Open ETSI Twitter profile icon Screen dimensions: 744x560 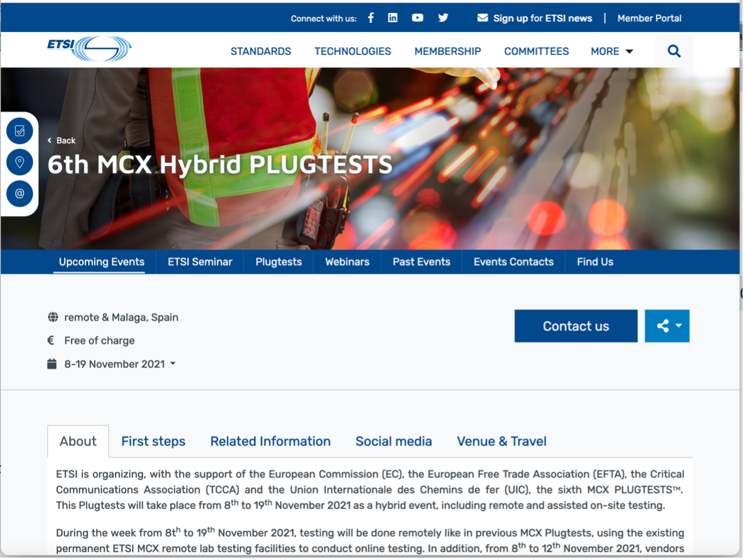pyautogui.click(x=443, y=18)
